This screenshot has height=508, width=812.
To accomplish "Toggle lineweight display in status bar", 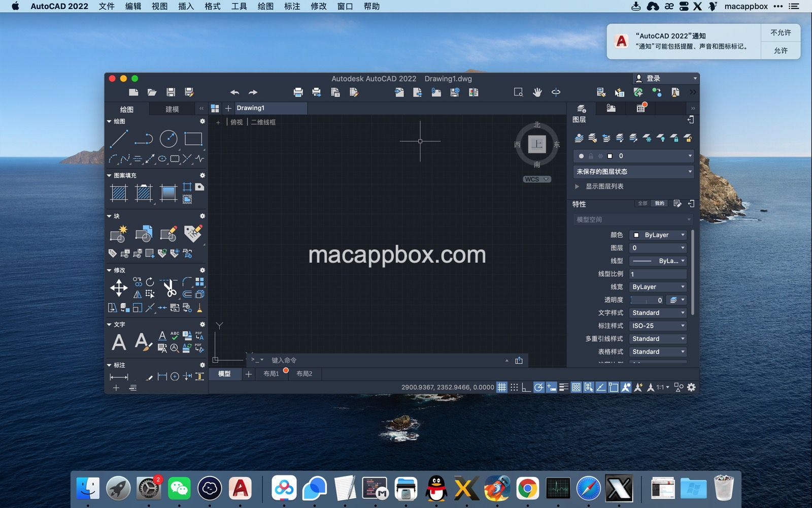I will click(564, 387).
